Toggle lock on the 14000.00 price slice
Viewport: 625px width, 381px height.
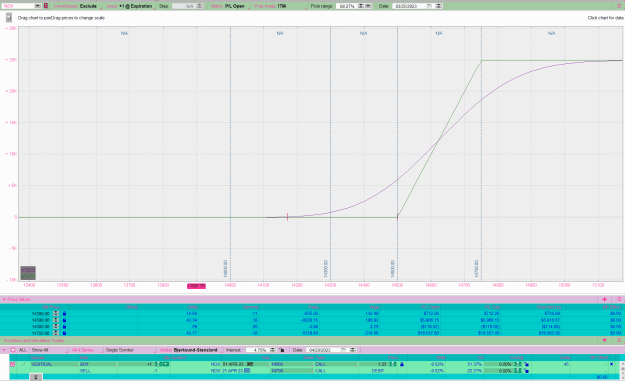coord(65,326)
